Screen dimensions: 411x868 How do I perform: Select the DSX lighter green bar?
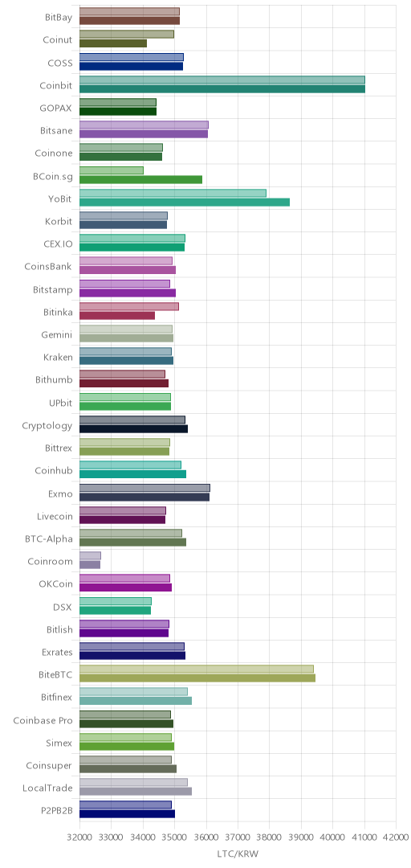pos(115,600)
